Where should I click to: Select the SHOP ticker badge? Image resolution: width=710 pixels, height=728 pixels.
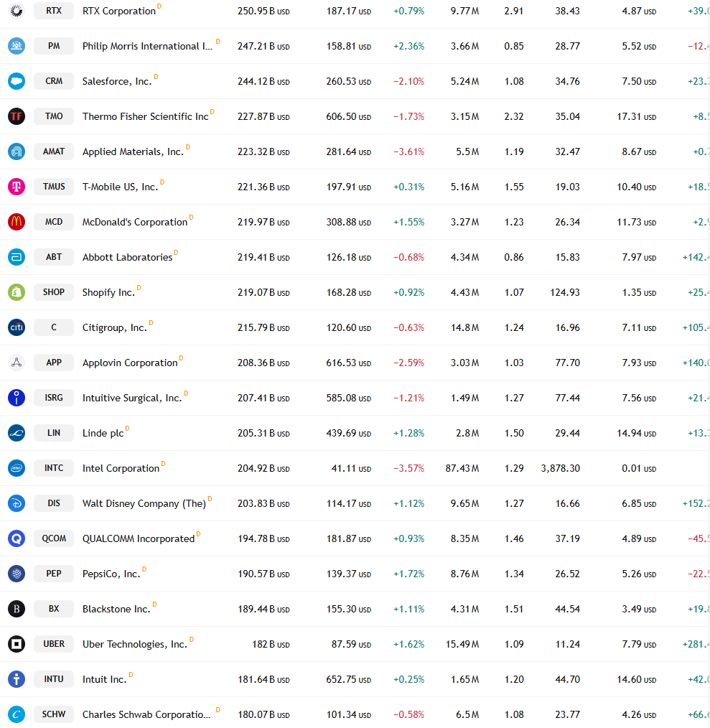tap(54, 292)
